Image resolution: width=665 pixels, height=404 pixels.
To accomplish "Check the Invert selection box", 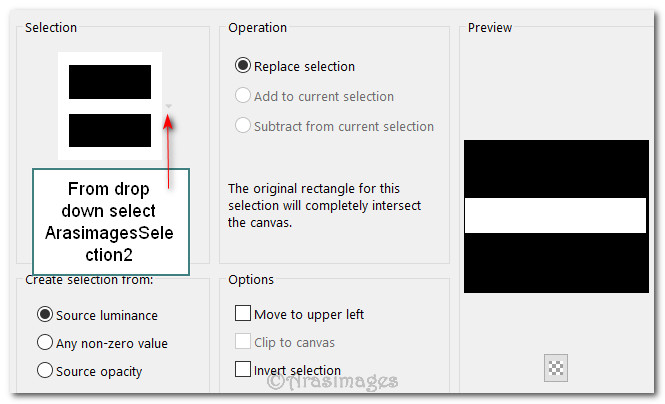I will coord(243,370).
